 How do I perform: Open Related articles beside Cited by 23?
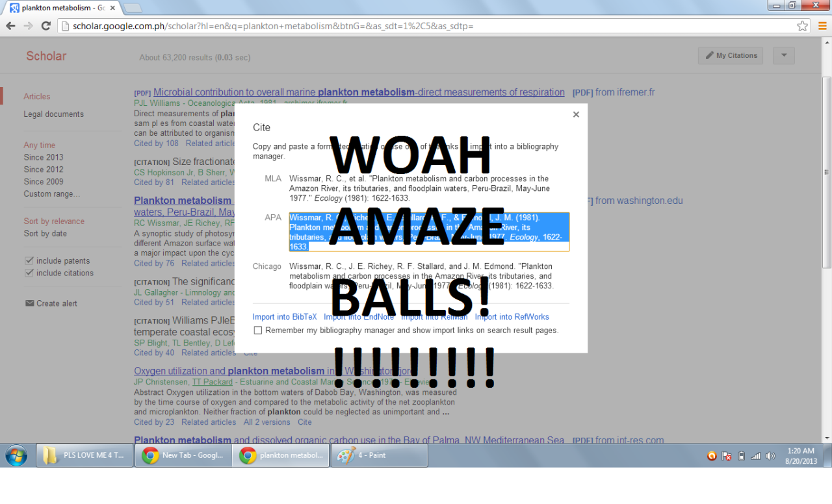[x=209, y=422]
